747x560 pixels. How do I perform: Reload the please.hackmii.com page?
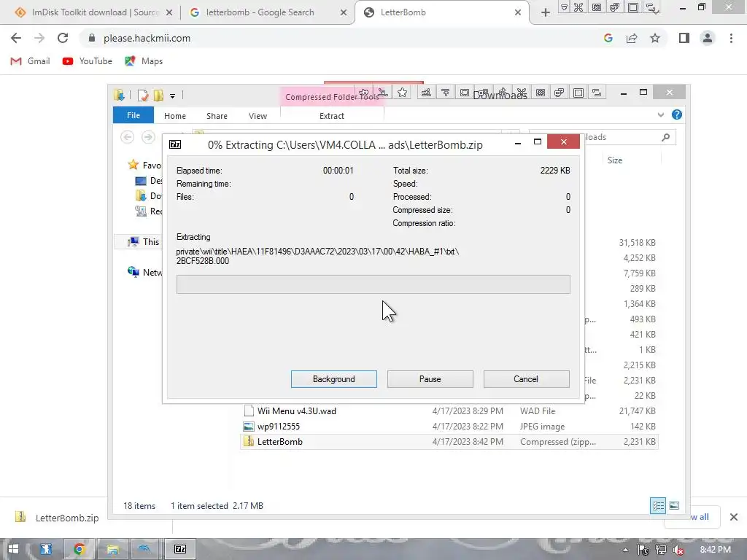(63, 38)
